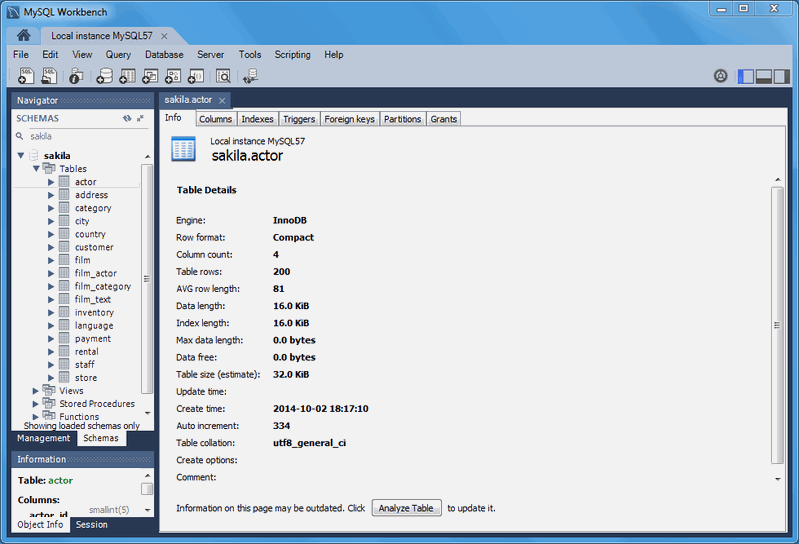
Task: Switch to the Management navigator tab
Action: point(44,438)
